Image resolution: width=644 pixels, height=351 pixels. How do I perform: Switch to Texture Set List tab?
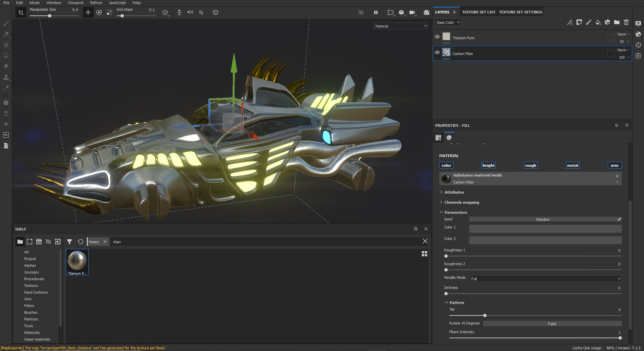[x=479, y=12]
